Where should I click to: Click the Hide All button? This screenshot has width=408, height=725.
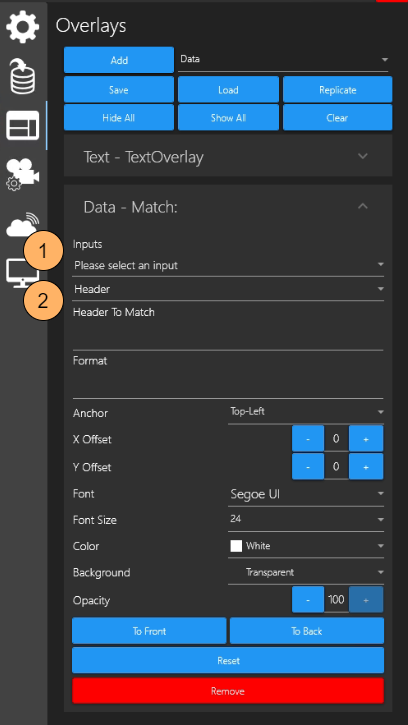point(119,117)
